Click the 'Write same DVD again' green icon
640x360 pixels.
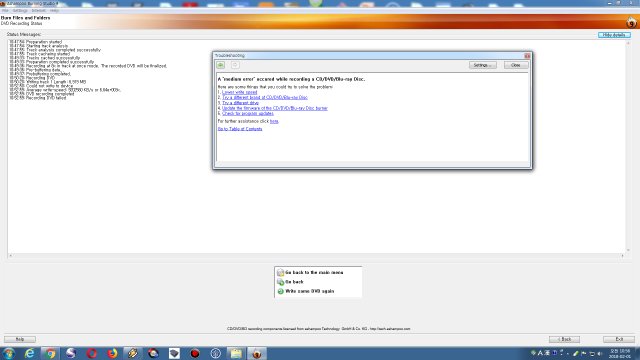[280, 291]
